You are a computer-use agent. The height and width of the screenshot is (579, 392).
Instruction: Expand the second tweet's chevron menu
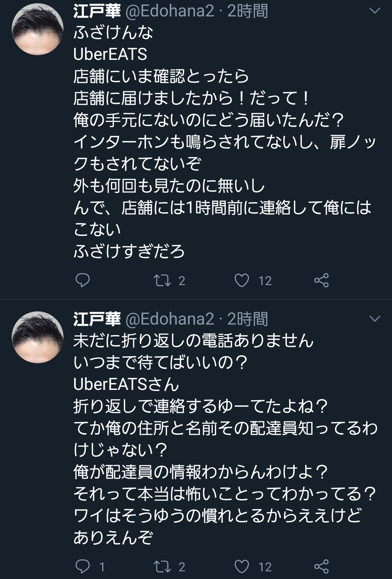pyautogui.click(x=375, y=319)
